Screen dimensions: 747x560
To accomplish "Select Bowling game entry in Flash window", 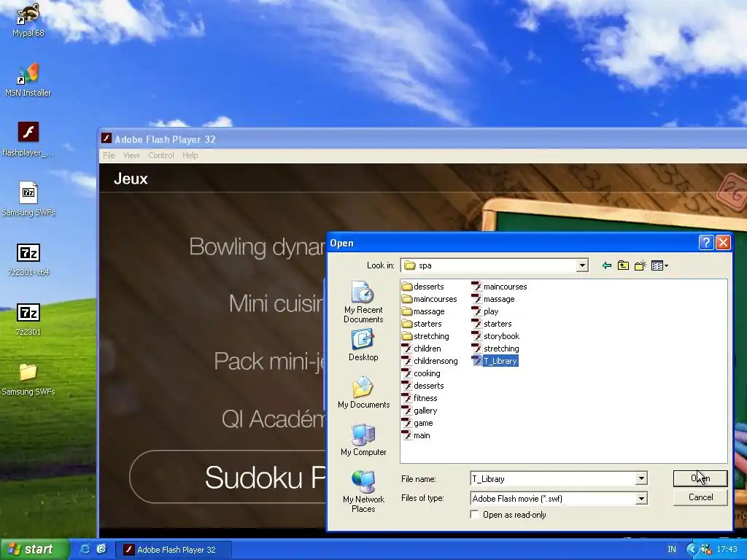I will point(258,247).
